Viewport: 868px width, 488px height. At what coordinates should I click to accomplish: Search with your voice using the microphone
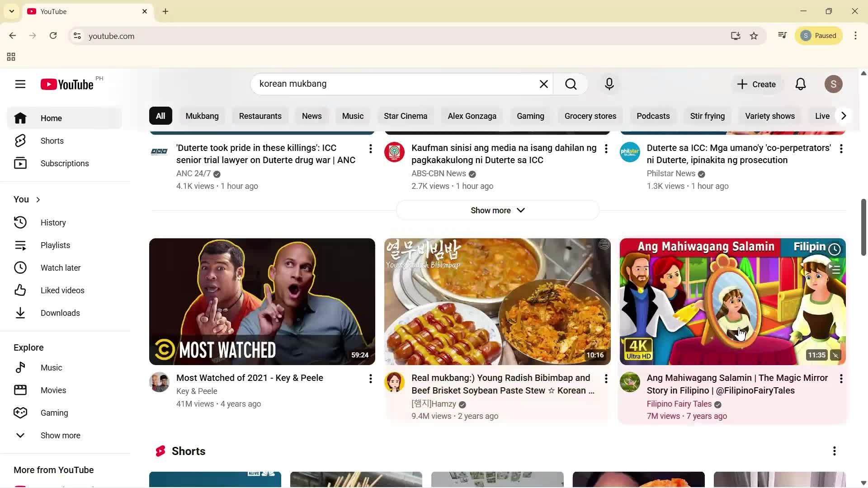tap(609, 84)
